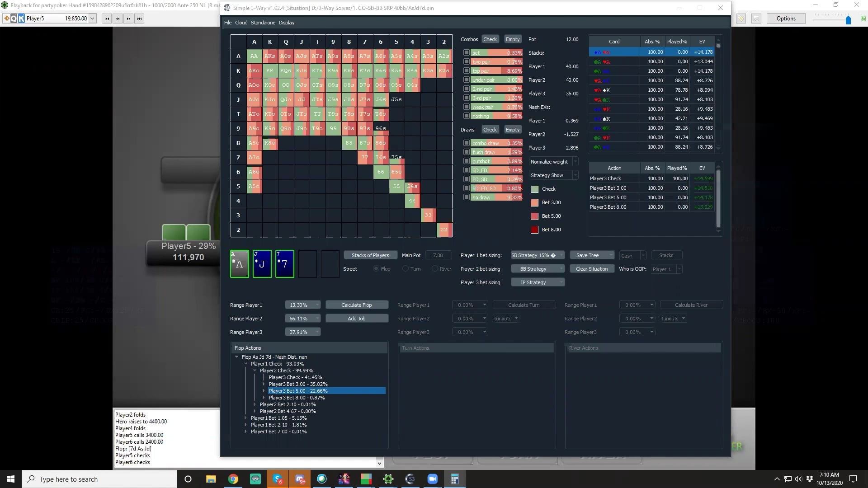The image size is (868, 488).
Task: Expand the Player3 Bet 3.00 tree node
Action: click(264, 384)
